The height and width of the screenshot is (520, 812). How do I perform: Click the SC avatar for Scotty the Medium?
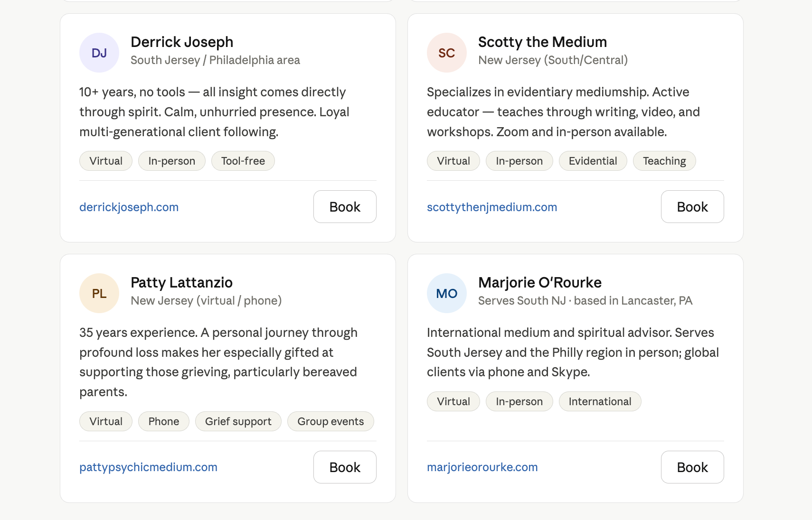(x=447, y=53)
